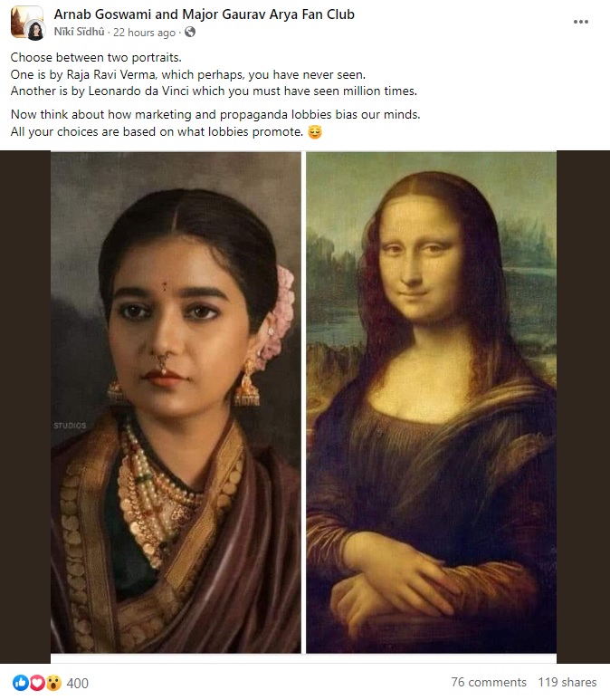The width and height of the screenshot is (610, 700).
Task: Click the red heart Love reaction icon
Action: pos(37,683)
